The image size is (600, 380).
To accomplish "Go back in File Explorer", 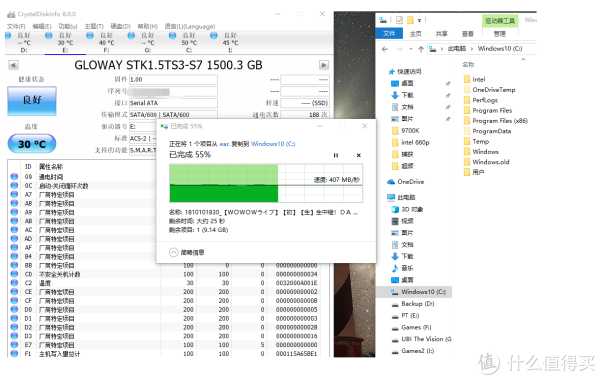I will (x=385, y=49).
